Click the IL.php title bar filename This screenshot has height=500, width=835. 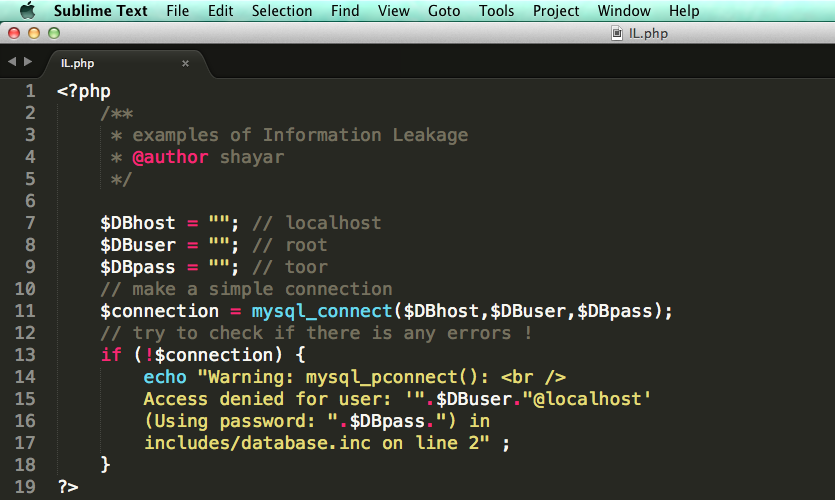[648, 34]
